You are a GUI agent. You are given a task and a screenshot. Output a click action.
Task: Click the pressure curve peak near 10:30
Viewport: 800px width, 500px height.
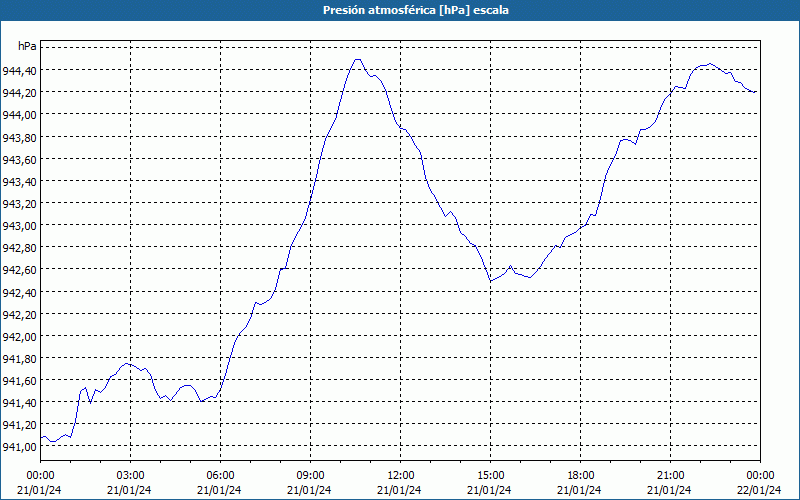(357, 59)
